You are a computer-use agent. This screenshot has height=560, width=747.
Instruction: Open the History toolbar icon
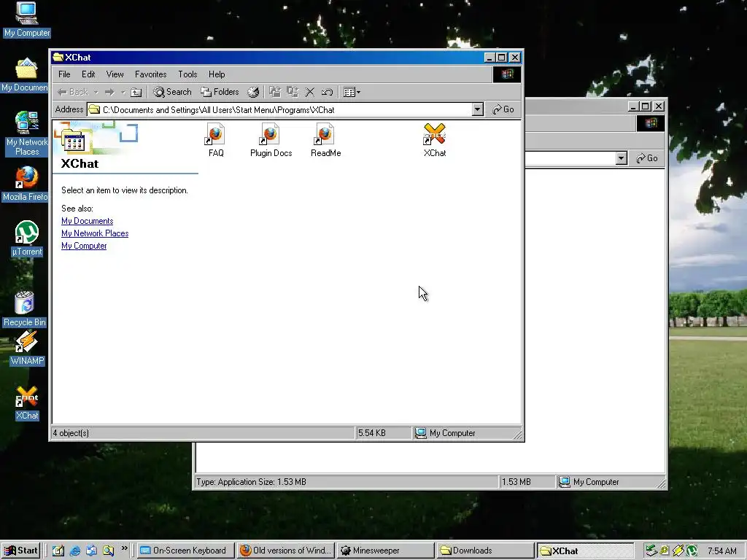(x=253, y=92)
